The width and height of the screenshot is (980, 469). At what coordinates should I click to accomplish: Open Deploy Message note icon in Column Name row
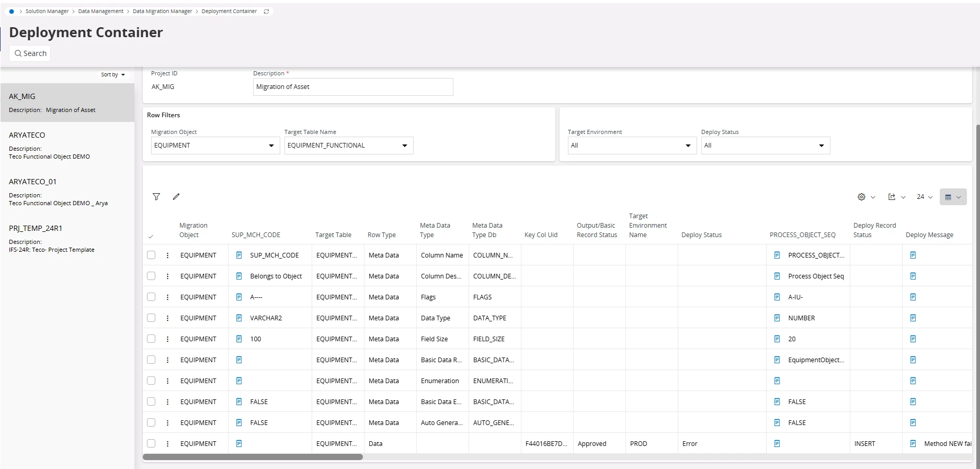tap(913, 255)
